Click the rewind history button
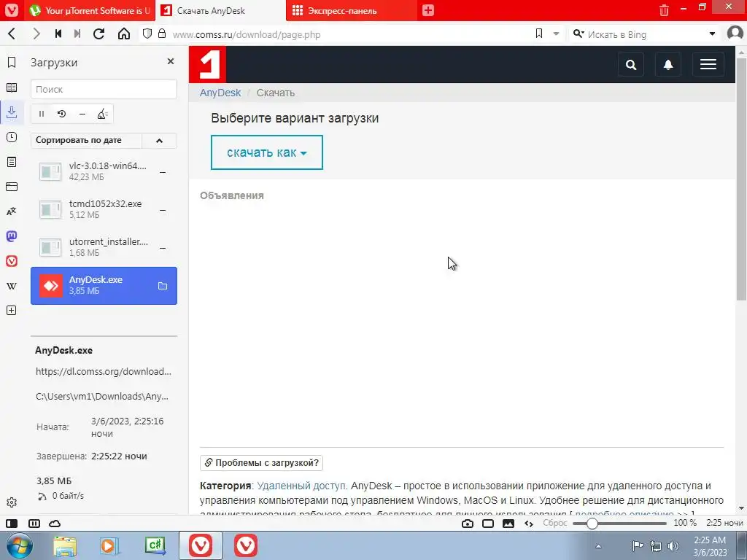The width and height of the screenshot is (747, 560). pos(58,34)
